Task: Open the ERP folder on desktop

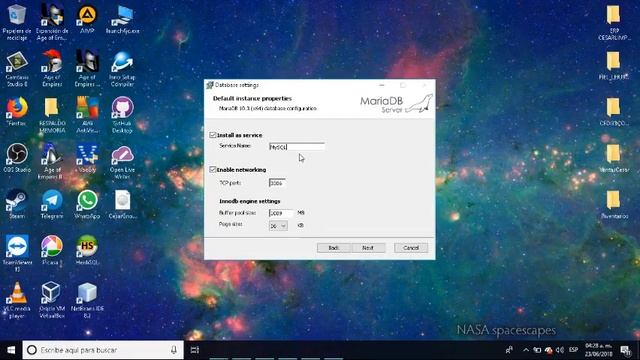Action: 614,22
